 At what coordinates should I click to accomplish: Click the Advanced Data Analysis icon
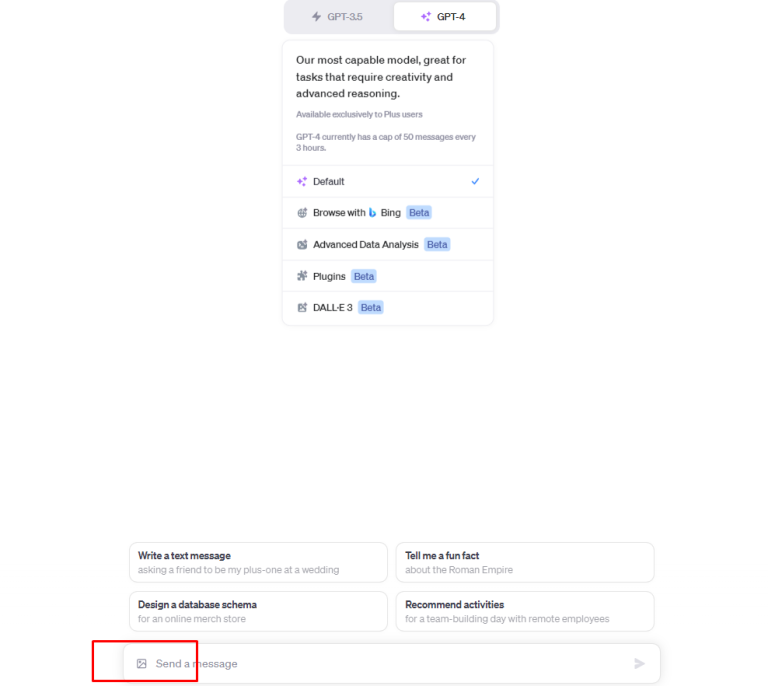[x=302, y=244]
